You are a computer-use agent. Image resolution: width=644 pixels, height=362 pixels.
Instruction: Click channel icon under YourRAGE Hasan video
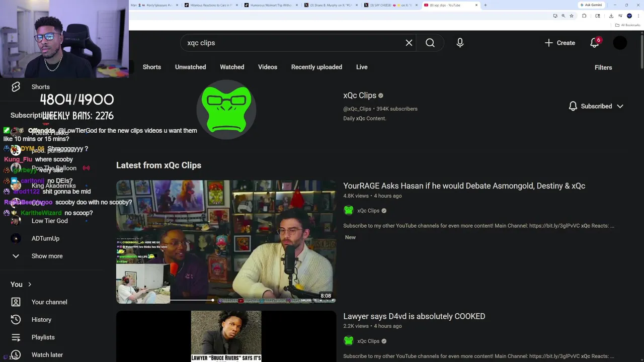coord(349,211)
